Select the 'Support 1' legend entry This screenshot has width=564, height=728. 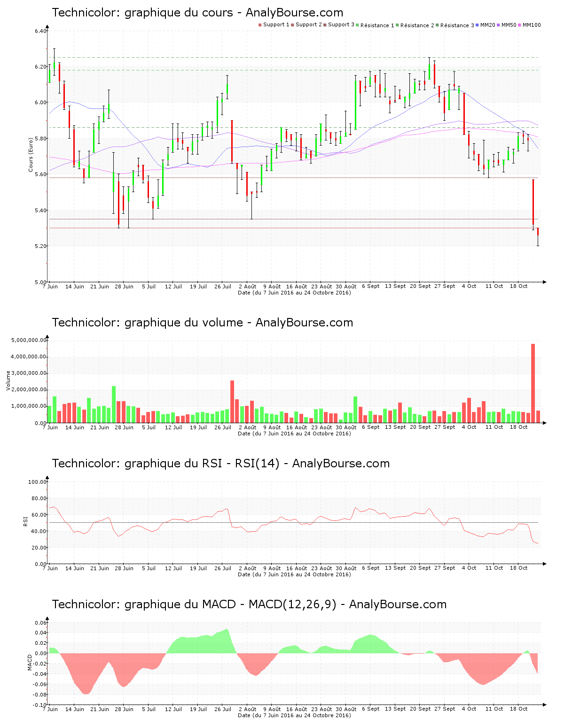click(274, 25)
